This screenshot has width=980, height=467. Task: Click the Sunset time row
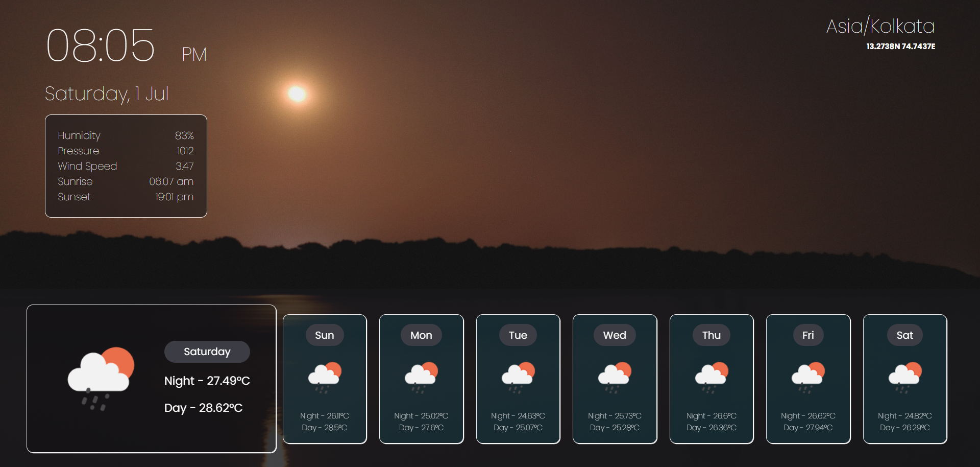click(126, 197)
